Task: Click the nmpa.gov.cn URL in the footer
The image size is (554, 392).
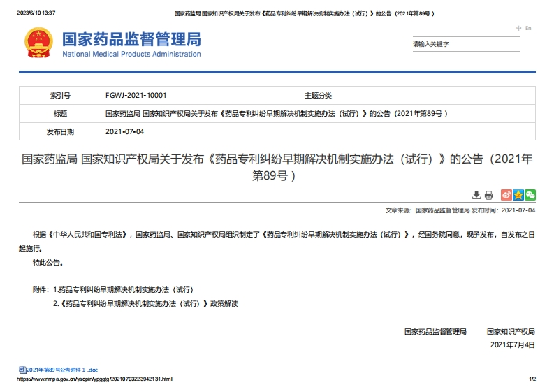Action: coord(94,379)
